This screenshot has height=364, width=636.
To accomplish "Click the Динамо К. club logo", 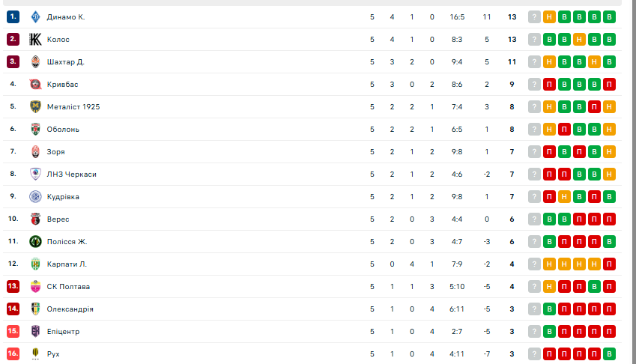I will (35, 17).
